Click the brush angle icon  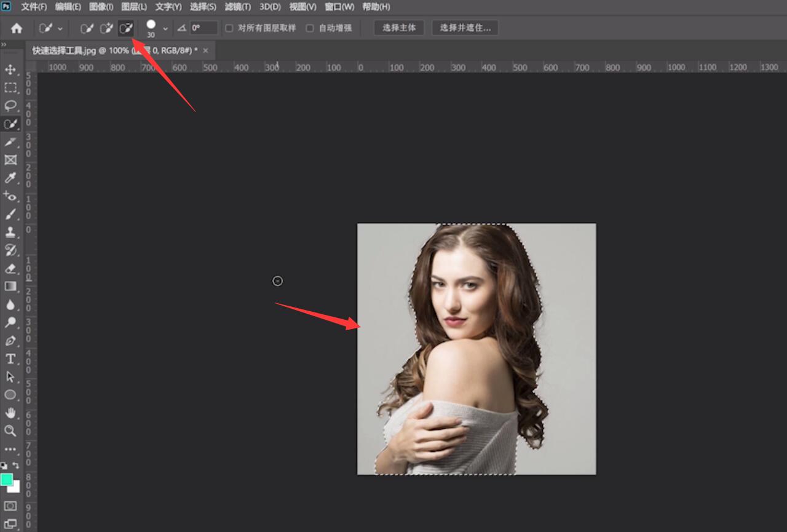tap(181, 28)
